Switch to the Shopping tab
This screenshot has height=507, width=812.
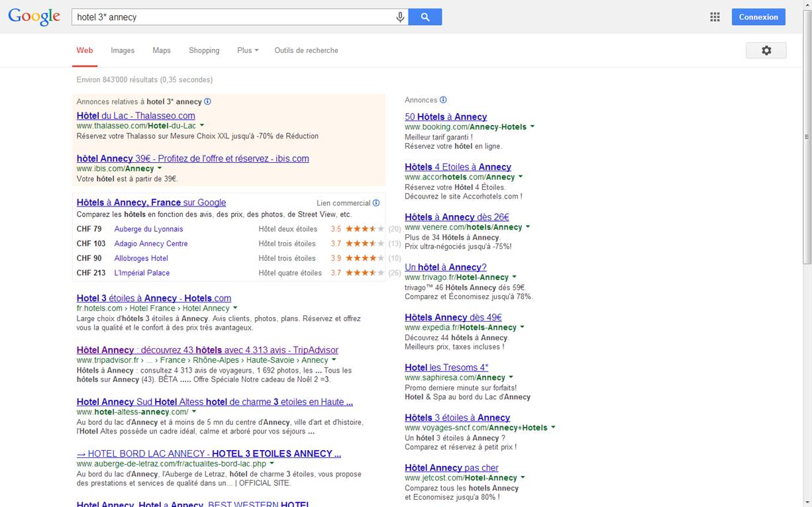click(204, 50)
